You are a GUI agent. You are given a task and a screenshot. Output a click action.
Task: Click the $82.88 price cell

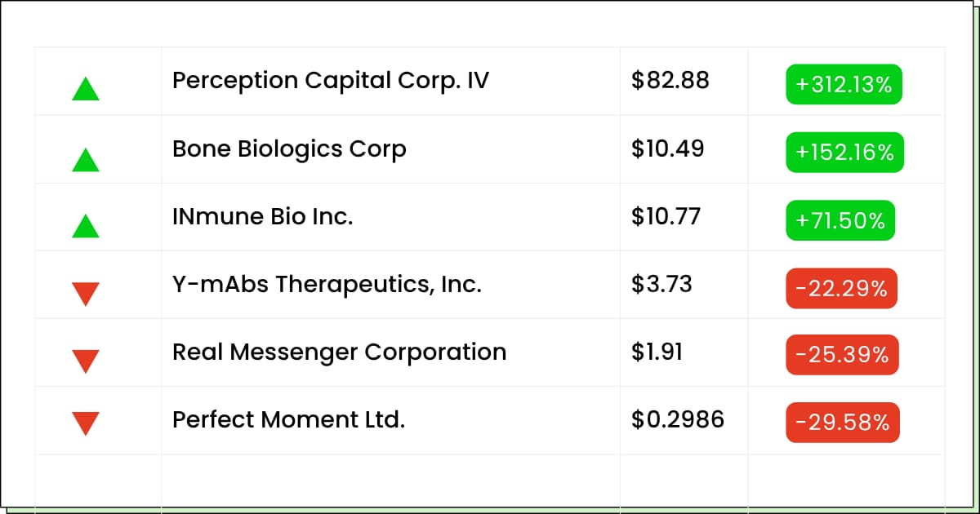tap(670, 81)
